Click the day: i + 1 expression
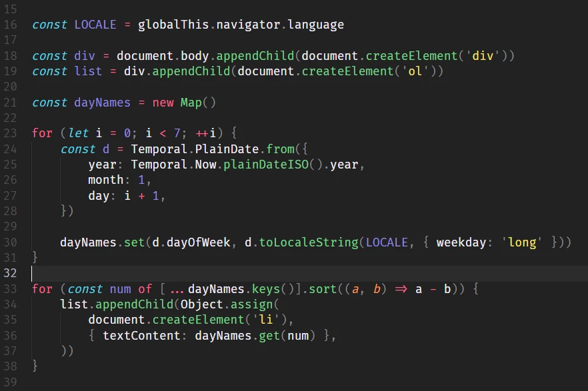588x391 pixels. pos(125,195)
